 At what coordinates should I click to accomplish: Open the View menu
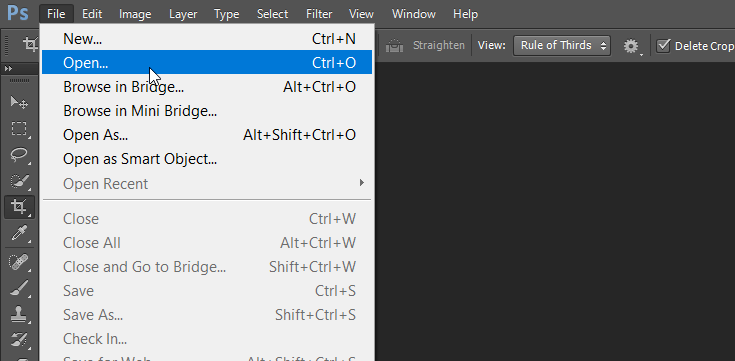point(361,14)
